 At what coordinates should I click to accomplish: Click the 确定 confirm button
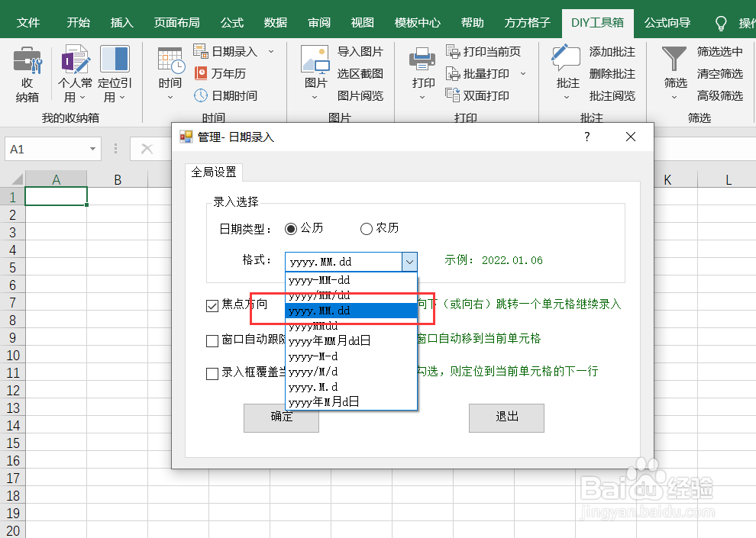coord(281,417)
